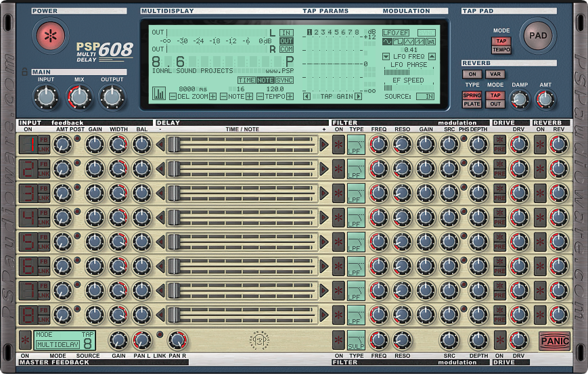This screenshot has width=588, height=374.
Task: Toggle tap 1 reverb ON button
Action: 540,145
